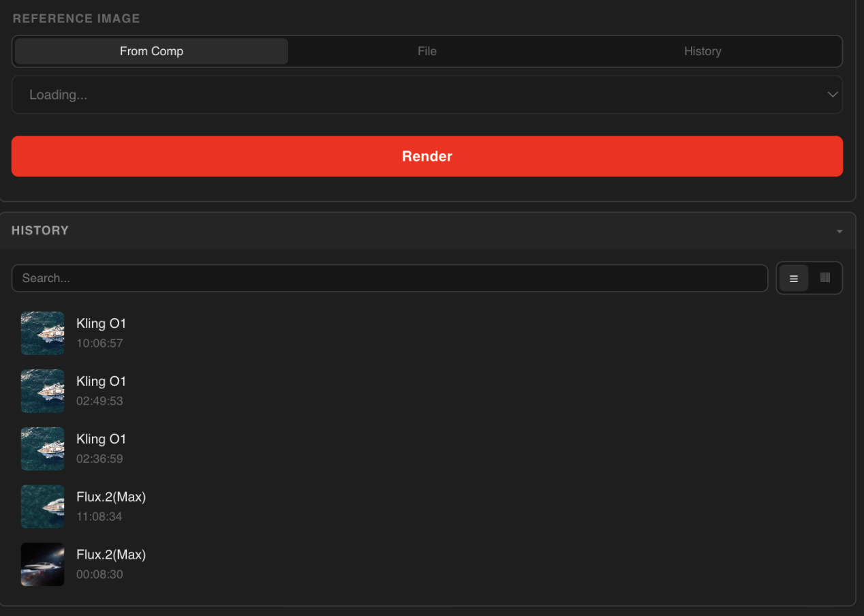Screen dimensions: 864x616
Task: Click the chevron arrow of the Loading dropdown
Action: (832, 95)
